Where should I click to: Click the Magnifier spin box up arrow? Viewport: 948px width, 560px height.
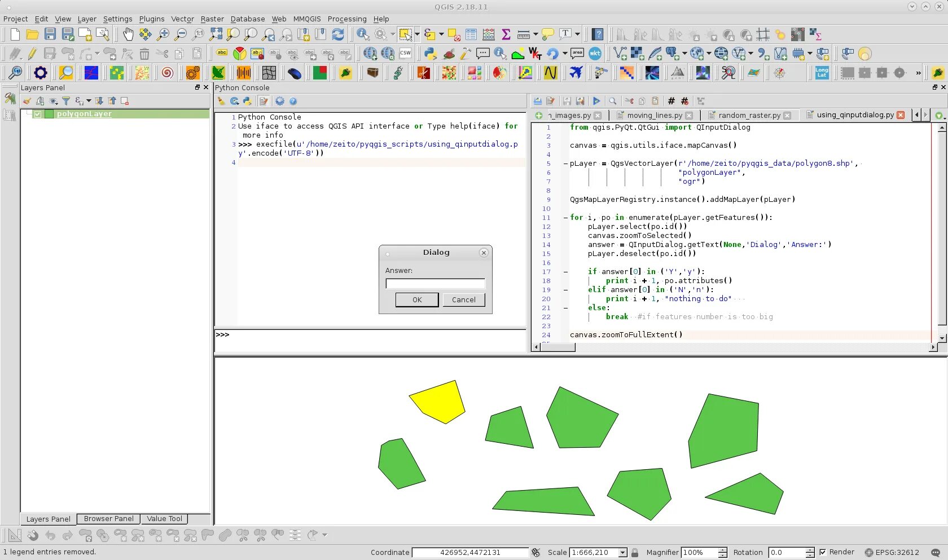click(x=723, y=550)
